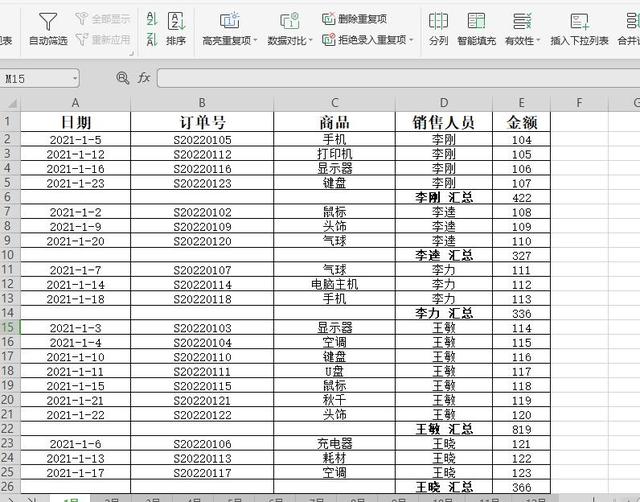The image size is (640, 502).
Task: Select row 22 header
Action: pyautogui.click(x=10, y=429)
